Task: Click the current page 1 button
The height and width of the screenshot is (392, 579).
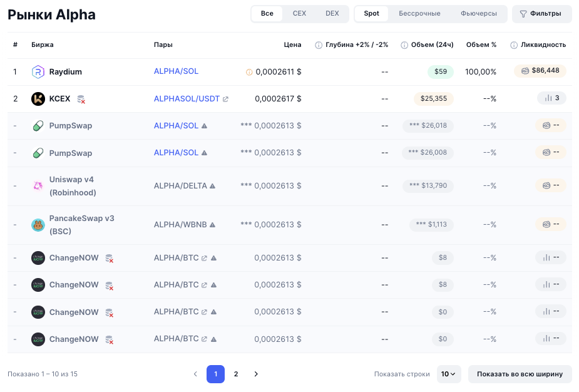Action: point(216,374)
